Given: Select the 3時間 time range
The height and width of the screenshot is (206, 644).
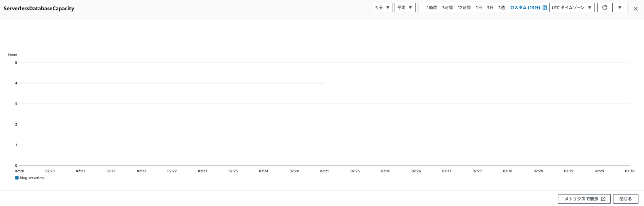Looking at the screenshot, I should point(447,8).
